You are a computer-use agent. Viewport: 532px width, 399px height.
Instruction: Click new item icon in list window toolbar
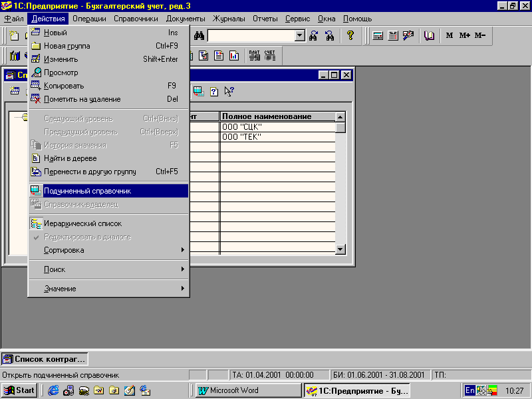(15, 91)
